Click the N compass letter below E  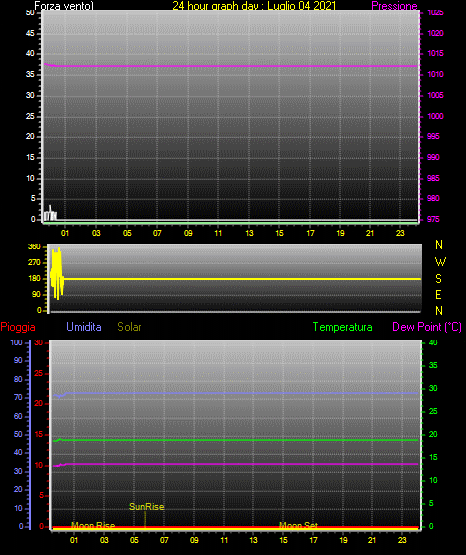point(439,311)
